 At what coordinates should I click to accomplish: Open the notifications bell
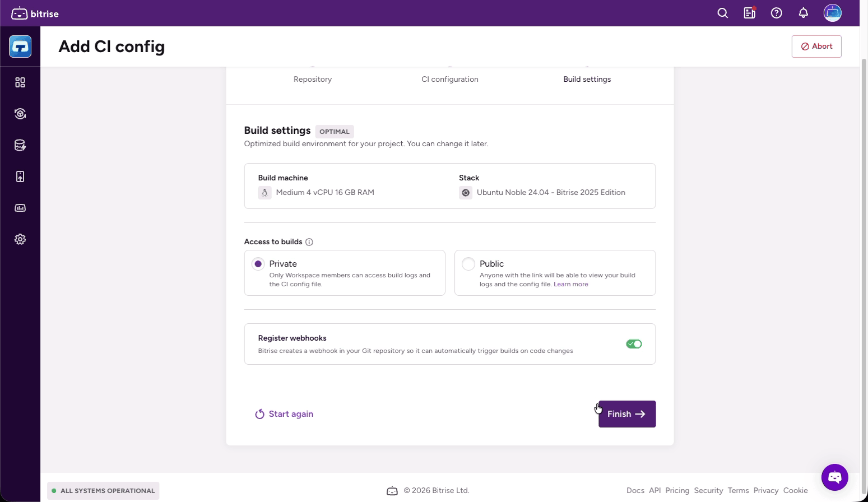(x=804, y=13)
